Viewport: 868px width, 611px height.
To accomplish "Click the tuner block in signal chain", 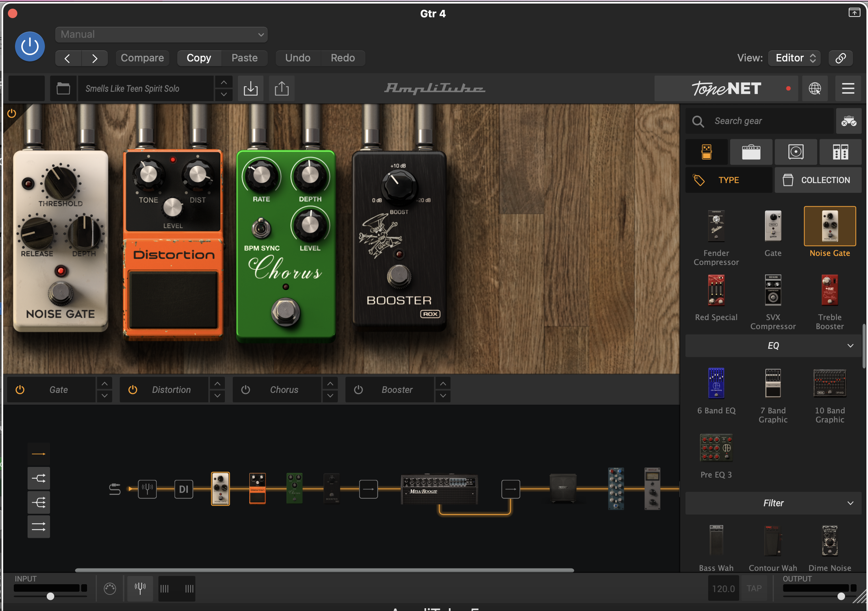I will (147, 489).
